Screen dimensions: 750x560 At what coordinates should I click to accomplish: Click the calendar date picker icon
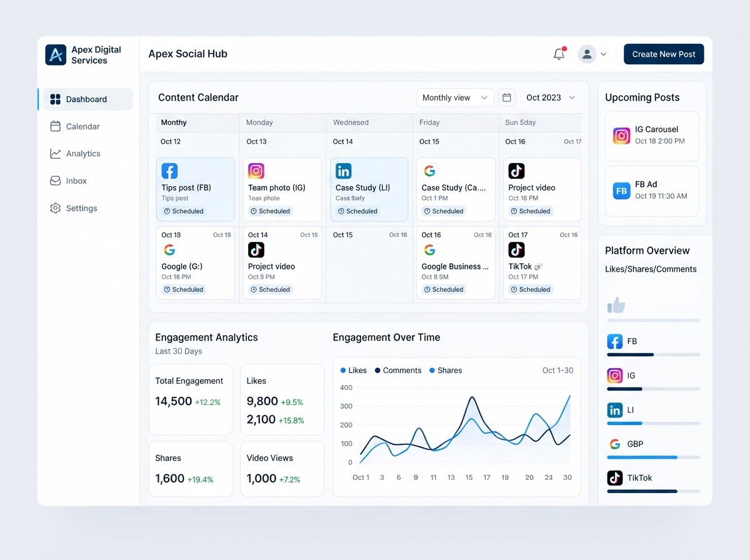pos(507,97)
